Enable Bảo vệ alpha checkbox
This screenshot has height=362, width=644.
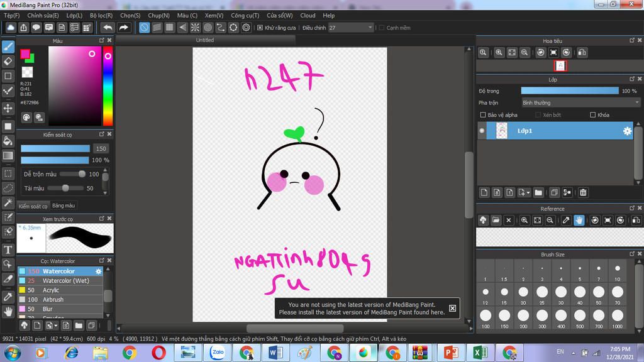(x=483, y=115)
